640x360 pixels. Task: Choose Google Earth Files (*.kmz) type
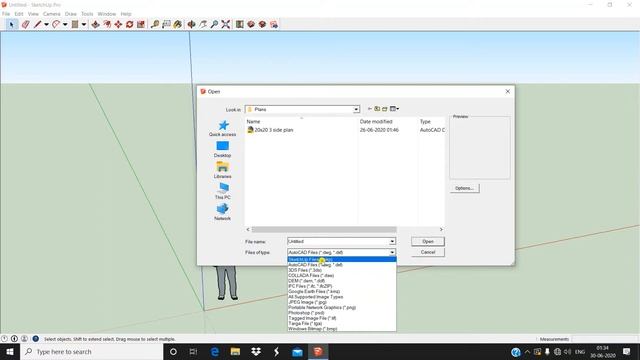[342, 291]
